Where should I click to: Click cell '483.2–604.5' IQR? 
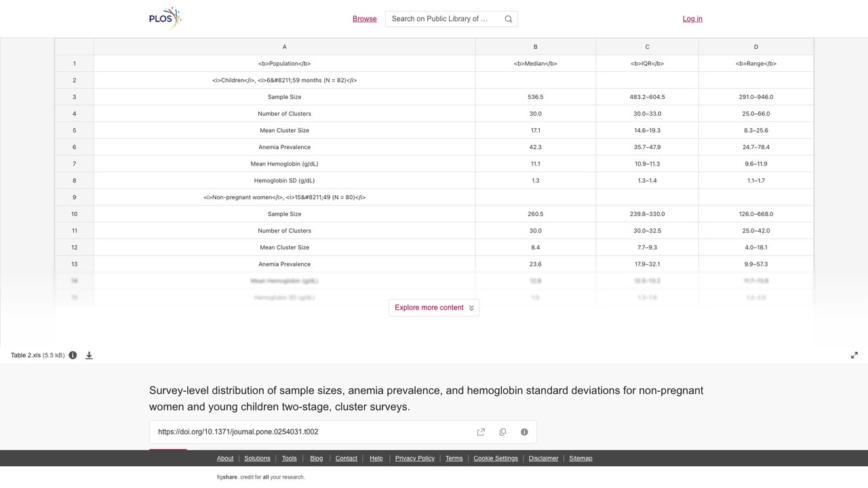[x=647, y=97]
